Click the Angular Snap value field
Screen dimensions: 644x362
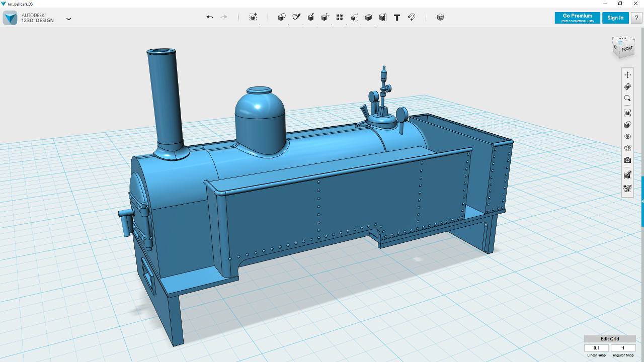pyautogui.click(x=623, y=348)
